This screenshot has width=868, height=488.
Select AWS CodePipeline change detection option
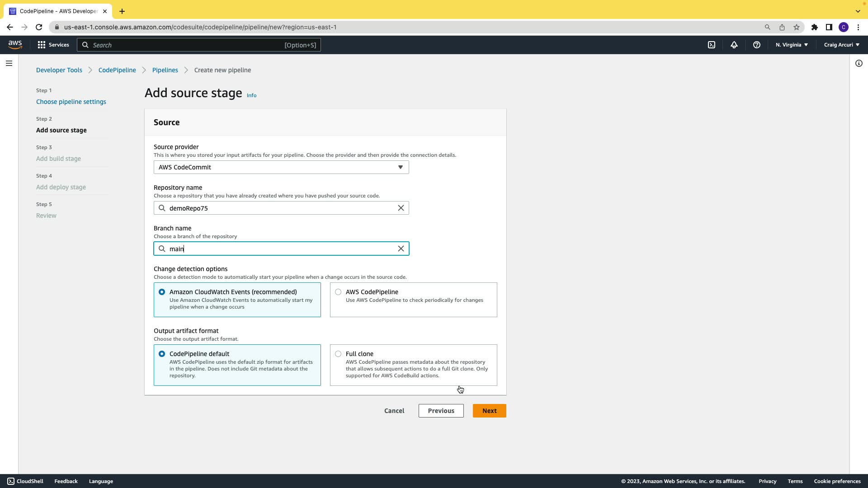(338, 292)
